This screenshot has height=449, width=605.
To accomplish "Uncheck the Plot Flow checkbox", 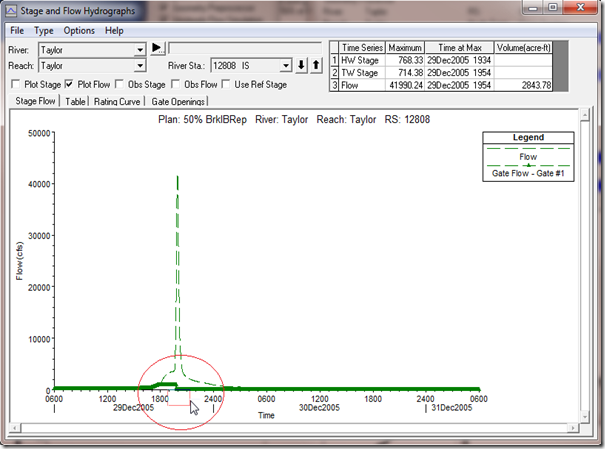I will point(69,84).
